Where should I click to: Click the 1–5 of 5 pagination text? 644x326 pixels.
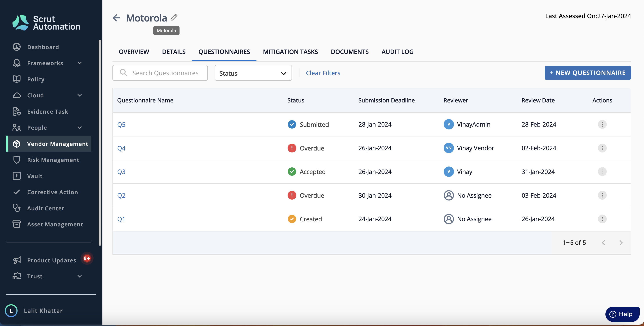point(574,242)
